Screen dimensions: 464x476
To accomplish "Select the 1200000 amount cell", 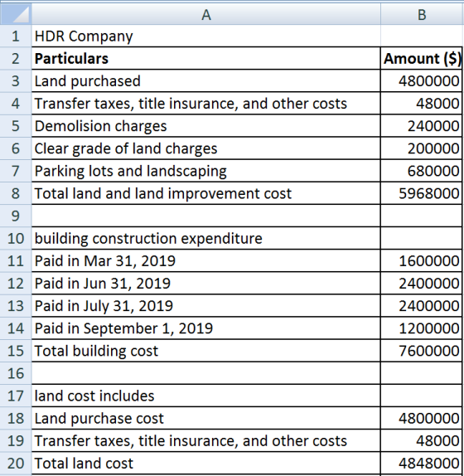I will point(422,328).
